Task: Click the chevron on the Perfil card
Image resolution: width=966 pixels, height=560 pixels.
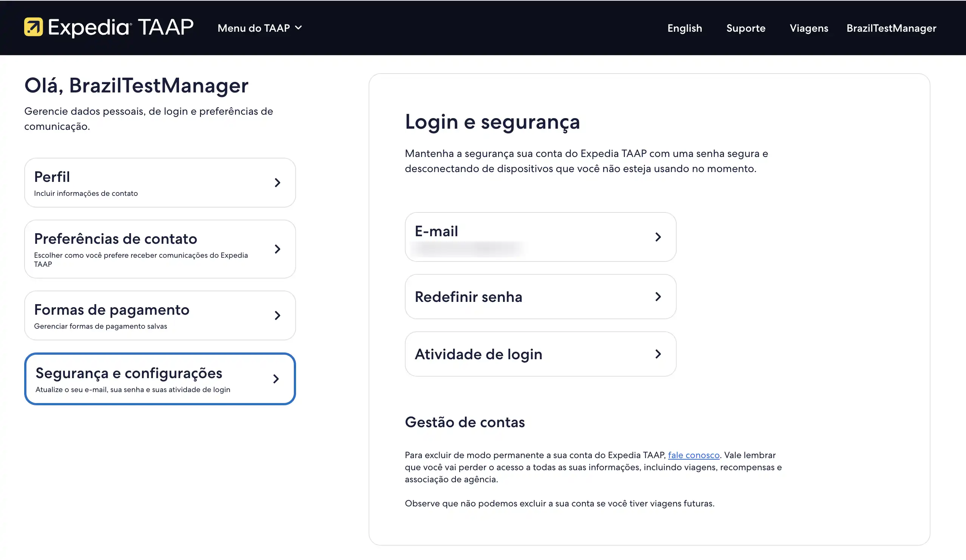Action: click(278, 183)
